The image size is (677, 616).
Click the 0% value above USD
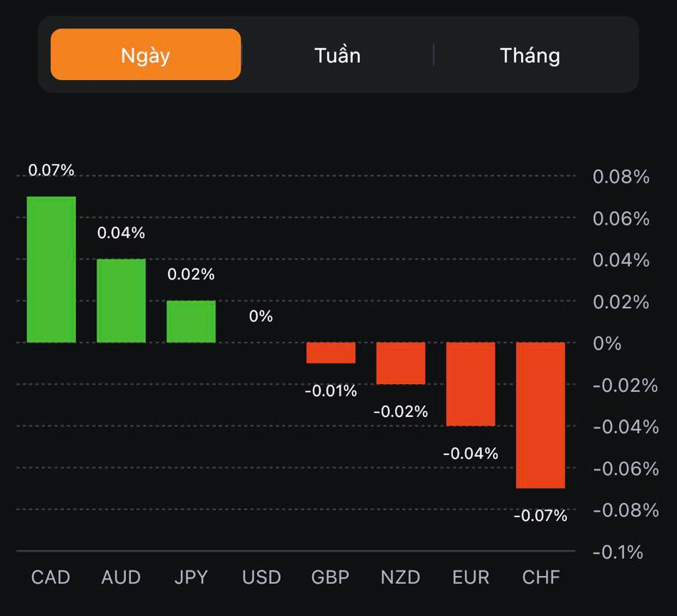coord(261,316)
